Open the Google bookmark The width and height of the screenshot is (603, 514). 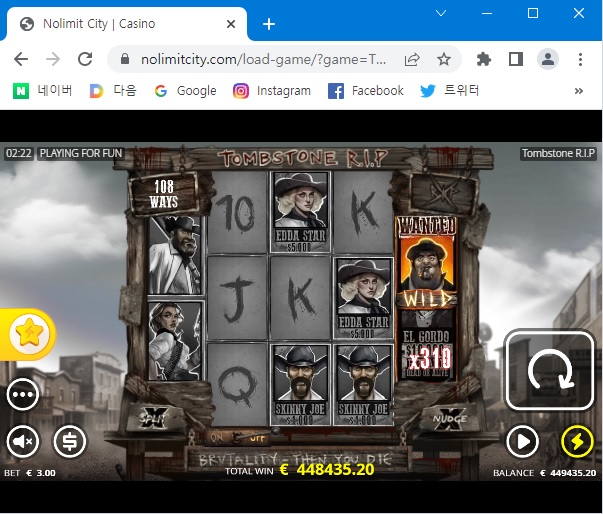point(185,91)
